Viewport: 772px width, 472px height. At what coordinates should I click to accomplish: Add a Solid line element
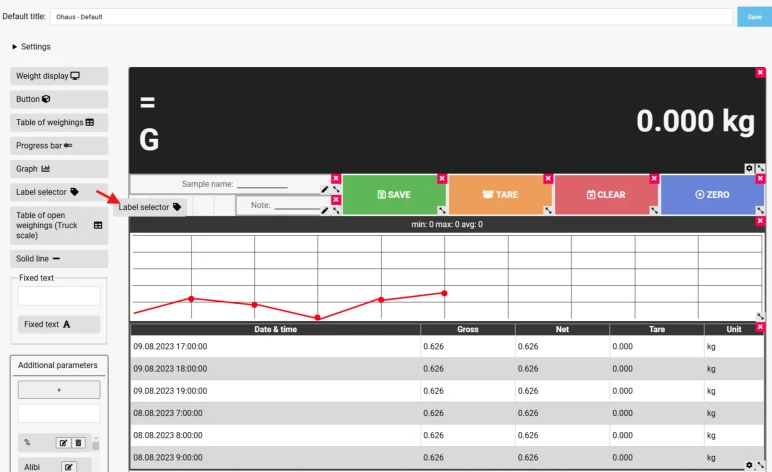(x=59, y=258)
